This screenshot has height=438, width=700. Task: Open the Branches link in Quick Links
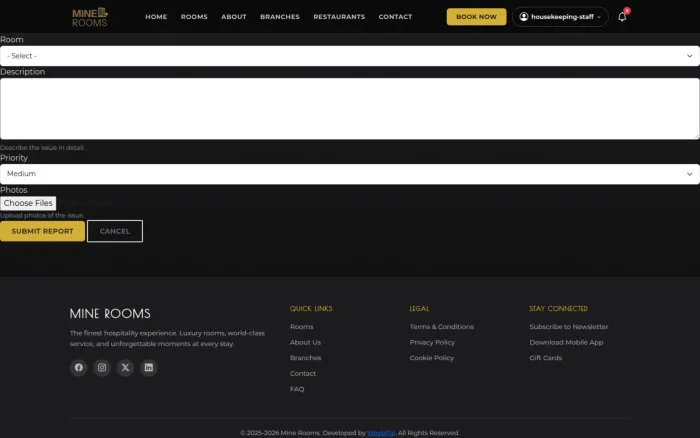point(305,358)
